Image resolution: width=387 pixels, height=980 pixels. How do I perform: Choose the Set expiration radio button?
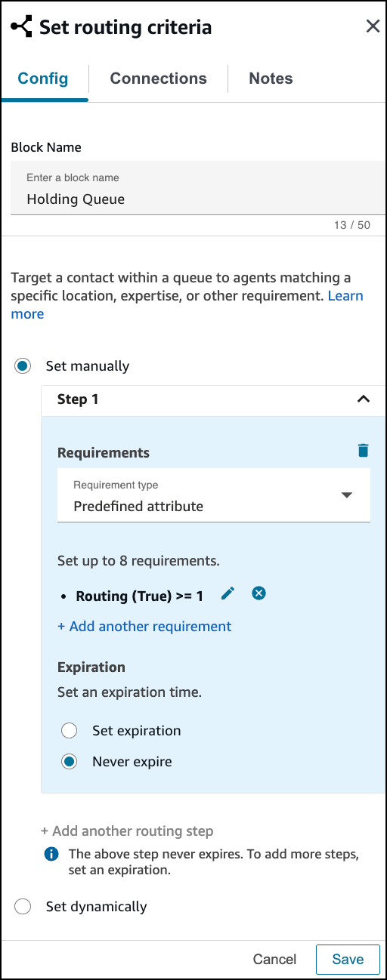70,731
